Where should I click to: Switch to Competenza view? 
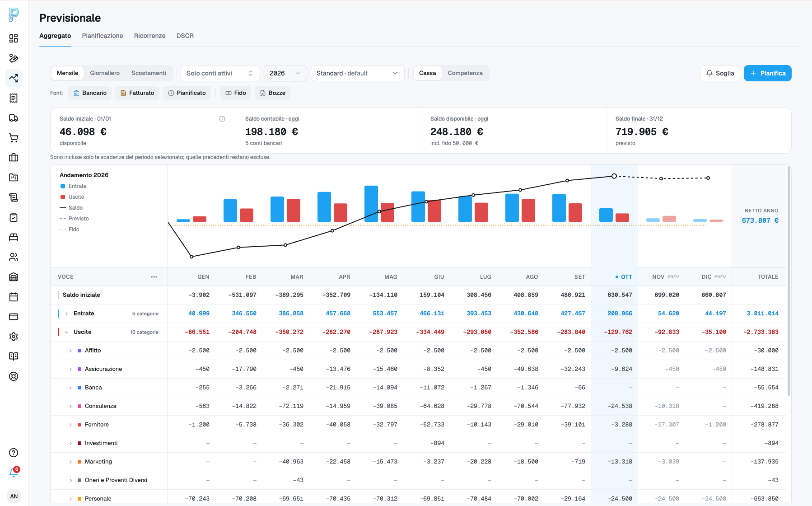465,73
